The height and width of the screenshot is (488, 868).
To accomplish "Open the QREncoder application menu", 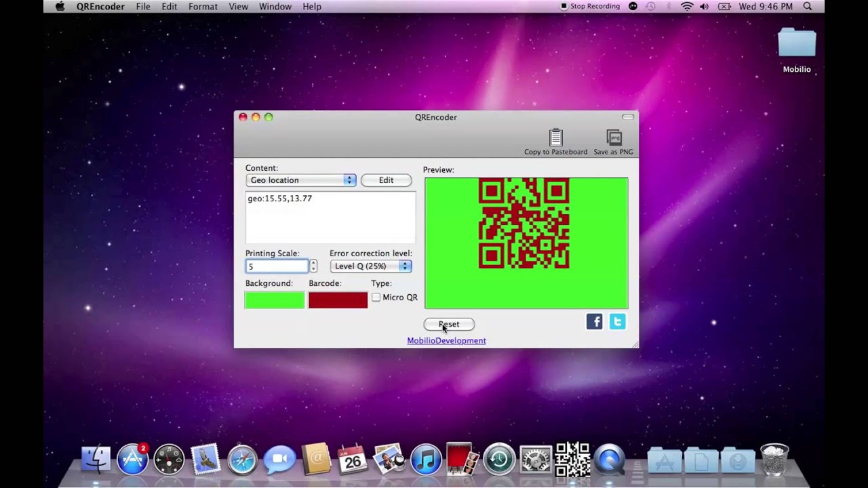I will click(100, 6).
